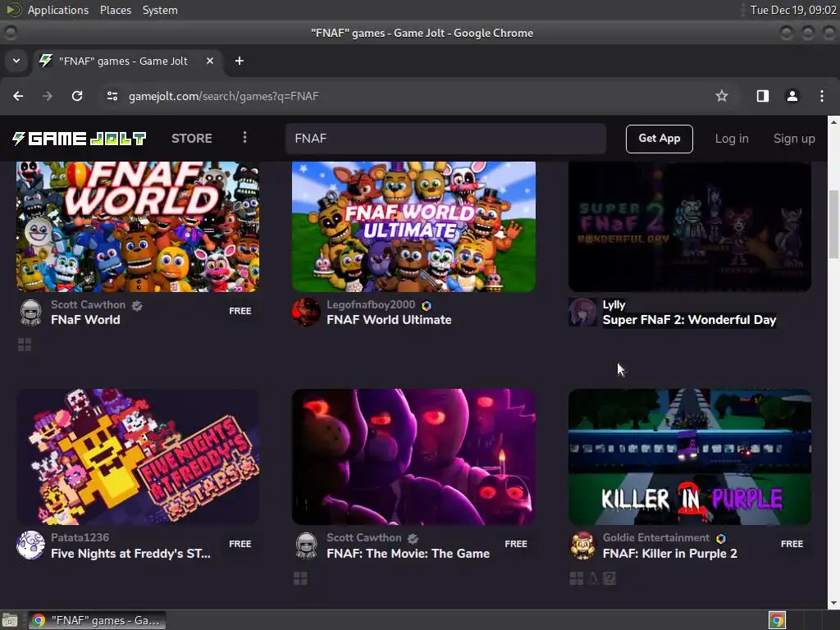Click the show desktop icon in taskbar

(10, 620)
